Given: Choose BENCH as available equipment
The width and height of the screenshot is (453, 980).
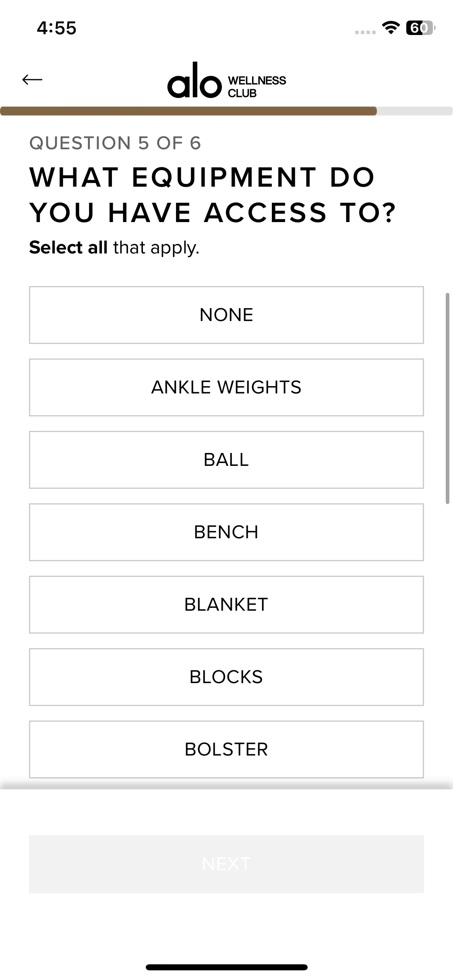Looking at the screenshot, I should coord(226,532).
